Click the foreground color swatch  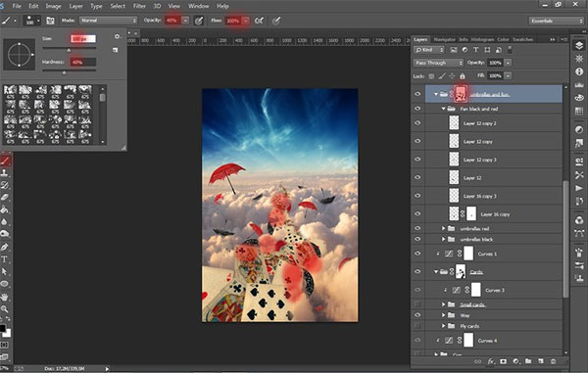pos(2,328)
